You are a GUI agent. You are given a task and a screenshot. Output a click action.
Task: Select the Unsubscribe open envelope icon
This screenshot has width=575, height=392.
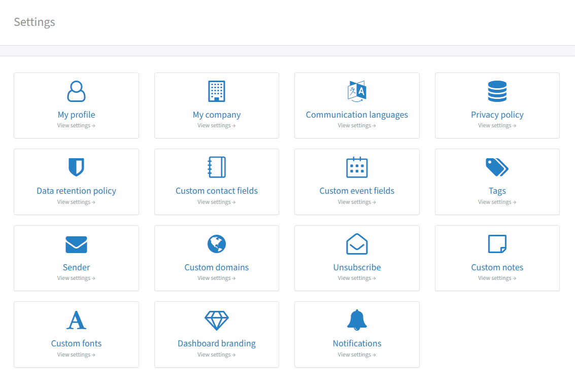click(x=357, y=243)
